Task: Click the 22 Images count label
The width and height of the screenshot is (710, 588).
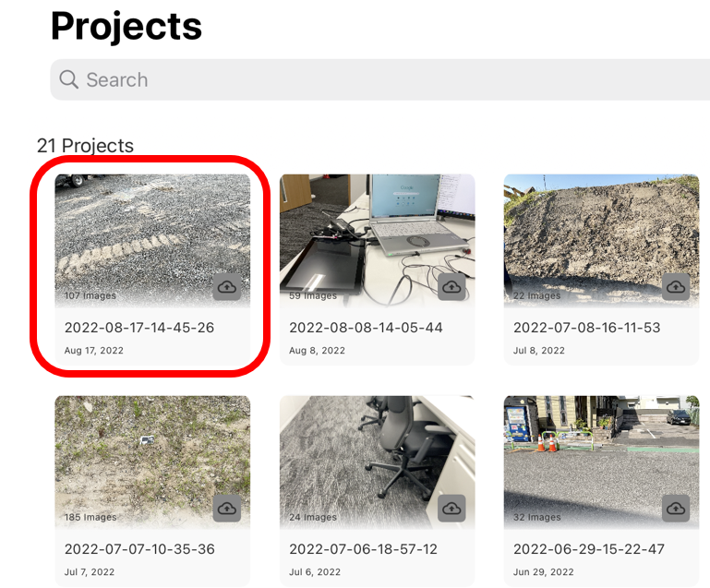Action: click(537, 295)
